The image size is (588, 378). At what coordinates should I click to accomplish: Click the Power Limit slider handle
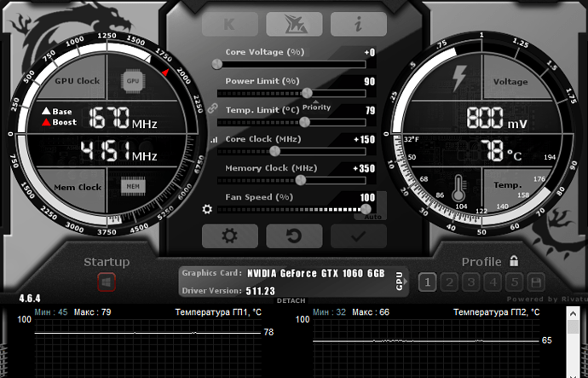(x=307, y=93)
